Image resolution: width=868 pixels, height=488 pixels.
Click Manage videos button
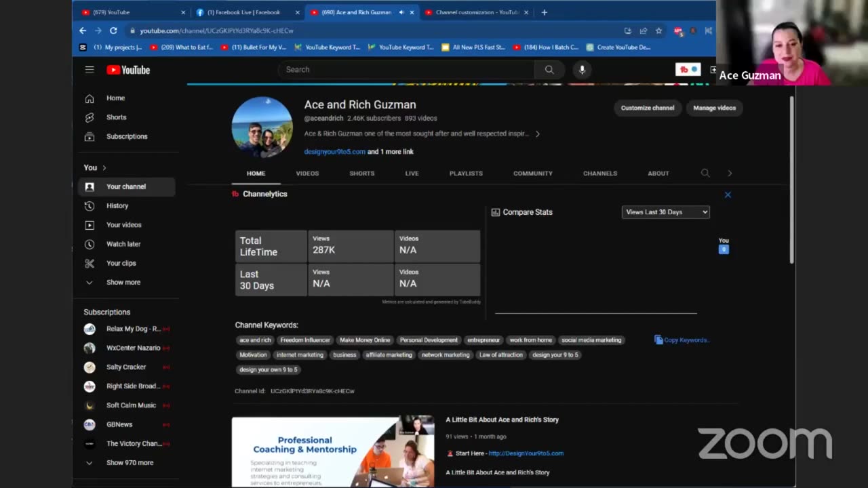click(x=714, y=108)
